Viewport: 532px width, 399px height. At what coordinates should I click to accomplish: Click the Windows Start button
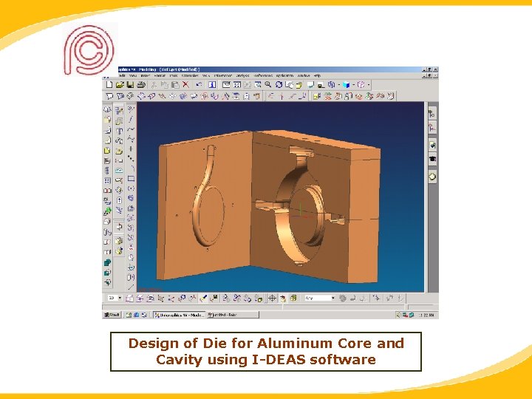tap(112, 315)
